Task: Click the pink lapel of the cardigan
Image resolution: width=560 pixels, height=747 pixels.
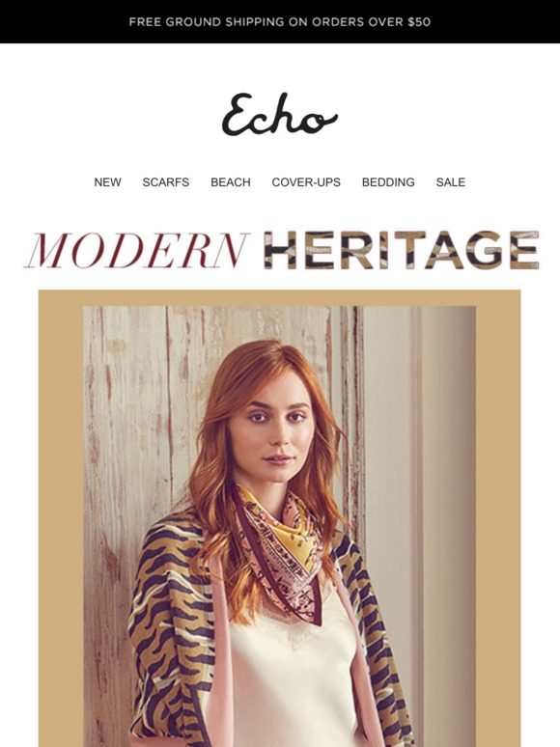Action: pyautogui.click(x=220, y=657)
